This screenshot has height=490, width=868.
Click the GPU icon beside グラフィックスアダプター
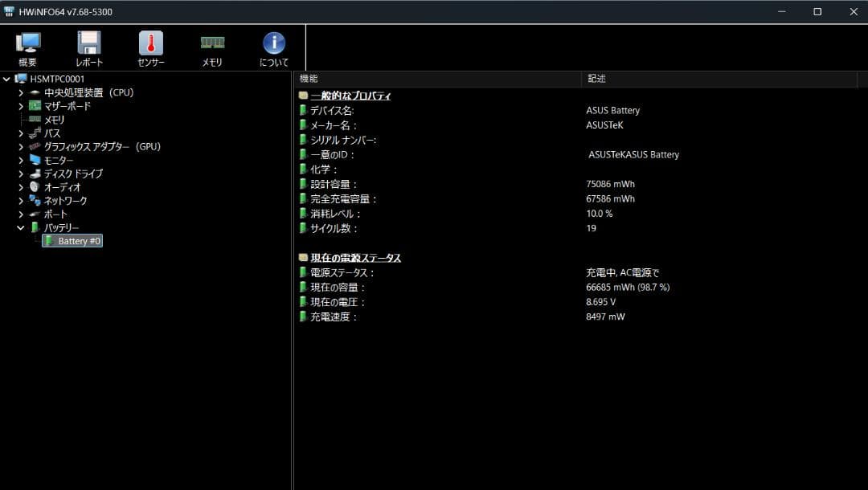click(33, 146)
